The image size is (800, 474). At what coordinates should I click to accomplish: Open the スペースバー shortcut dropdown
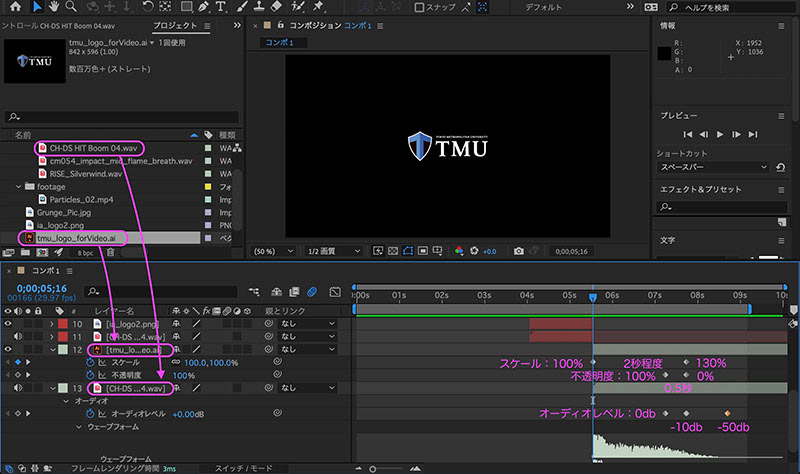click(x=713, y=167)
